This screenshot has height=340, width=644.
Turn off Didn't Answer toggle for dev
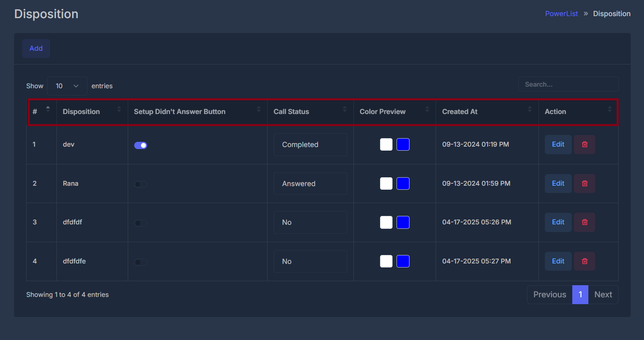(x=141, y=145)
